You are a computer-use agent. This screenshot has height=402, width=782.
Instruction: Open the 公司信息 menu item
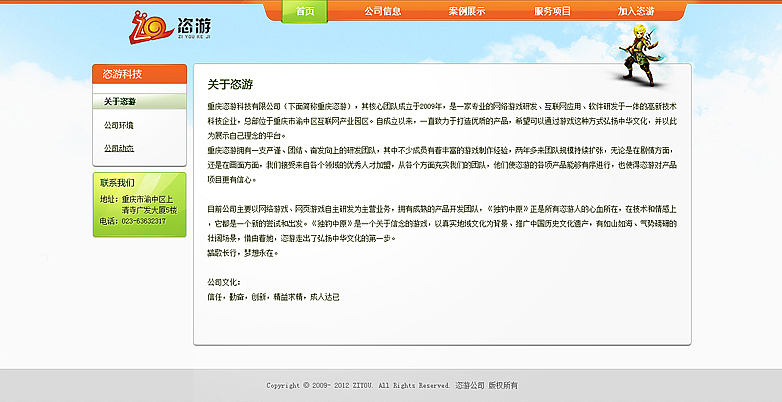383,11
